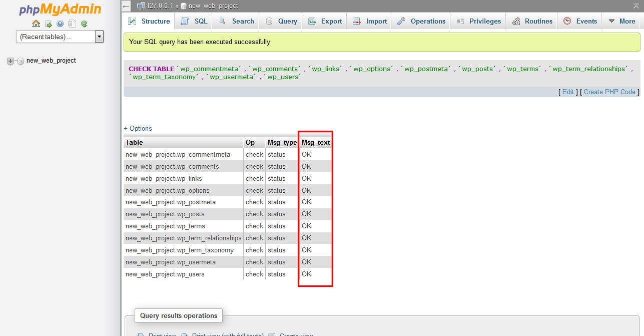Click the Edit link below the query

point(567,92)
